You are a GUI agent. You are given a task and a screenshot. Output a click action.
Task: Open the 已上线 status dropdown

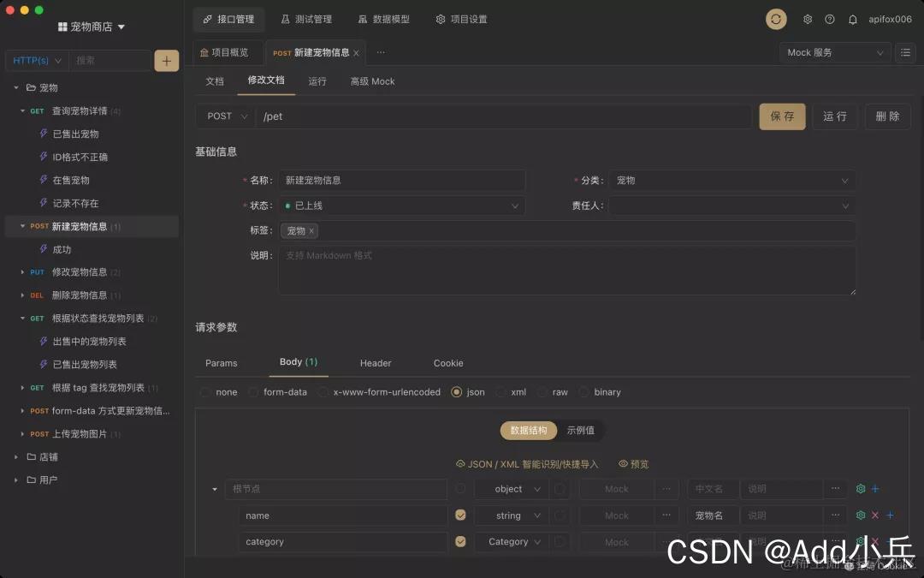pos(402,206)
